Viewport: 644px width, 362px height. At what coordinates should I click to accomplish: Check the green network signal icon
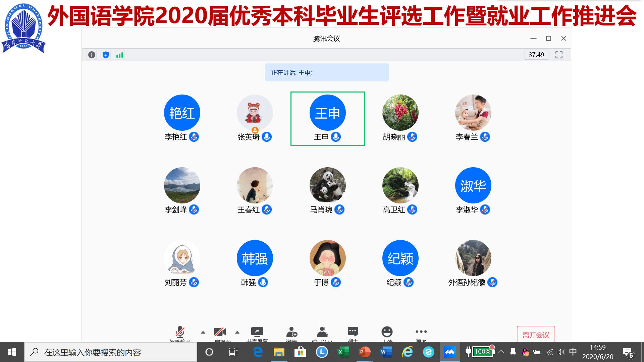pos(120,55)
